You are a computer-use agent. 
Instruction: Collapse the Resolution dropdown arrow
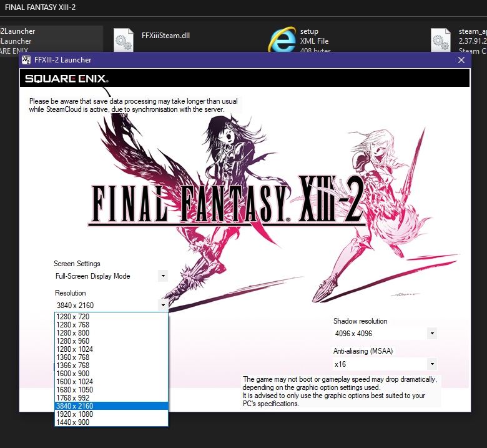click(163, 306)
